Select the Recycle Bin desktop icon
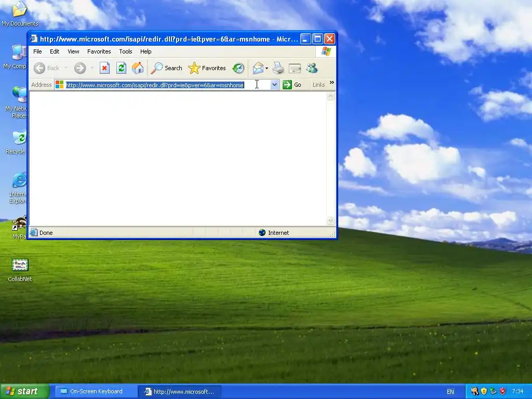The width and height of the screenshot is (532, 399). point(16,142)
